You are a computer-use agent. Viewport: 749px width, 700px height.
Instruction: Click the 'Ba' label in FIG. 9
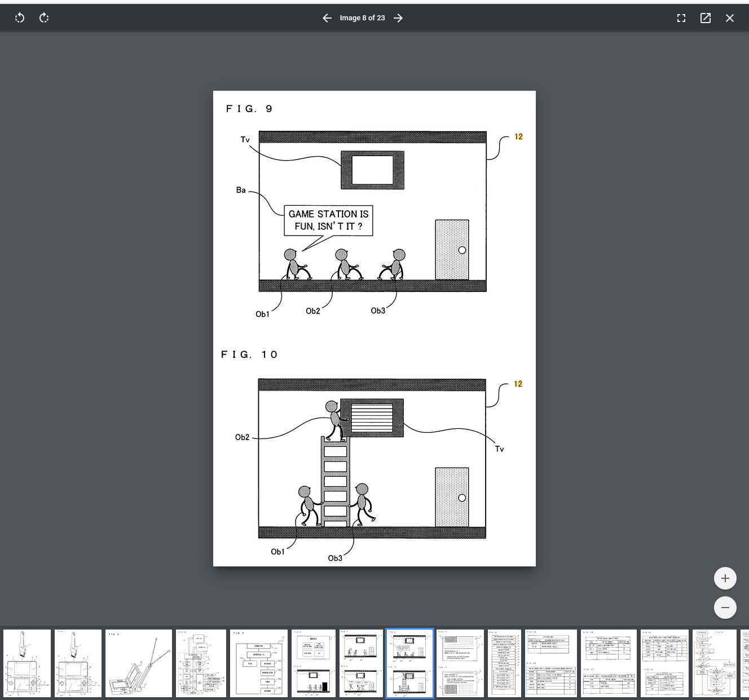point(241,190)
